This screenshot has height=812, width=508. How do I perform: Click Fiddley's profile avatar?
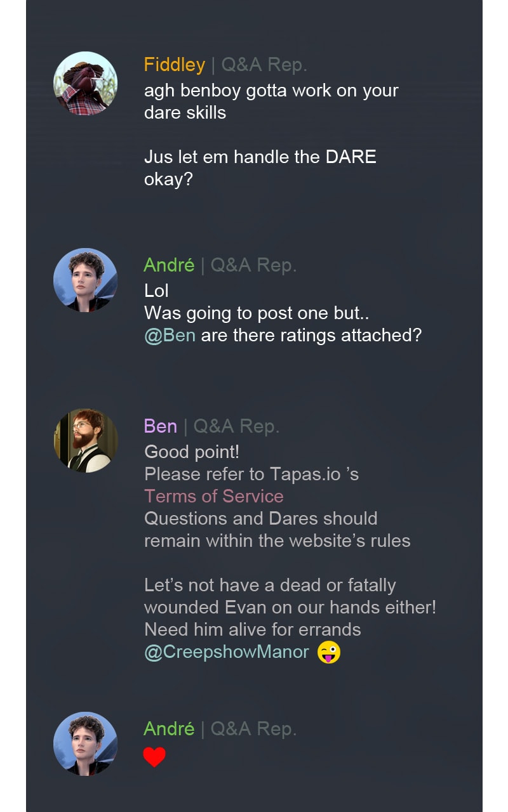85,83
